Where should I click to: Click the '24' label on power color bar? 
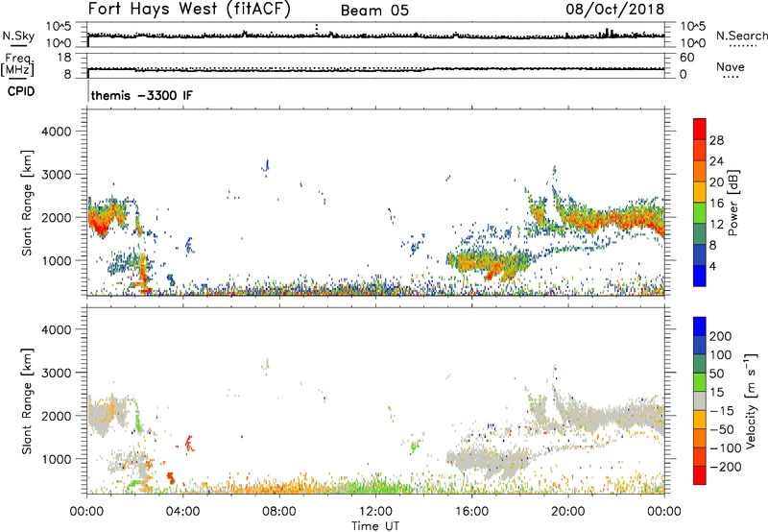click(716, 161)
